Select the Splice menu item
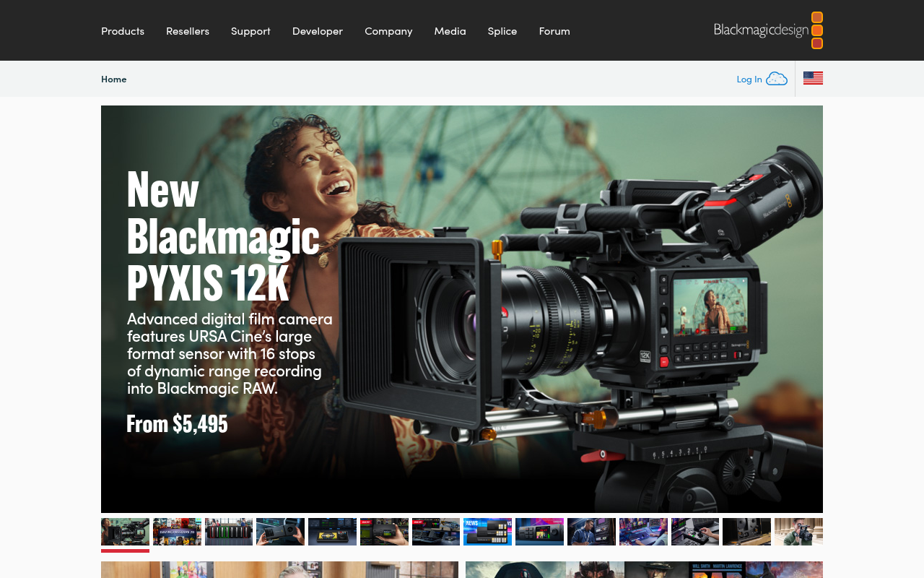924x578 pixels. pyautogui.click(x=502, y=30)
